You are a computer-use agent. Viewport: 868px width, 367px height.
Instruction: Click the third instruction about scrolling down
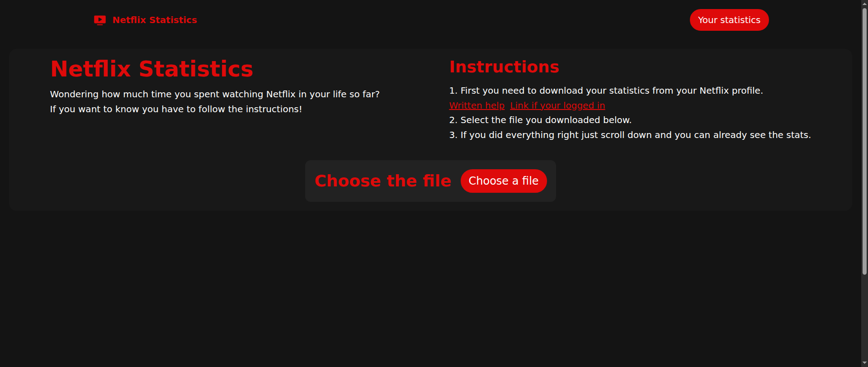click(630, 135)
